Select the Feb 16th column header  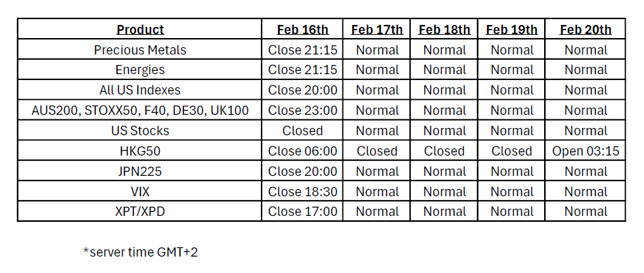302,30
